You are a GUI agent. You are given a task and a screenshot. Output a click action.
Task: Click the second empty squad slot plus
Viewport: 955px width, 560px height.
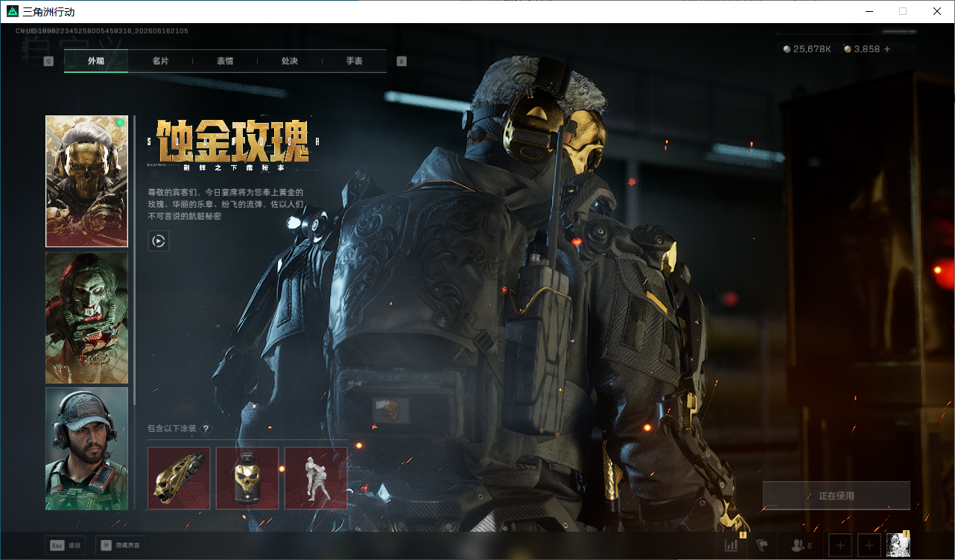coord(869,546)
